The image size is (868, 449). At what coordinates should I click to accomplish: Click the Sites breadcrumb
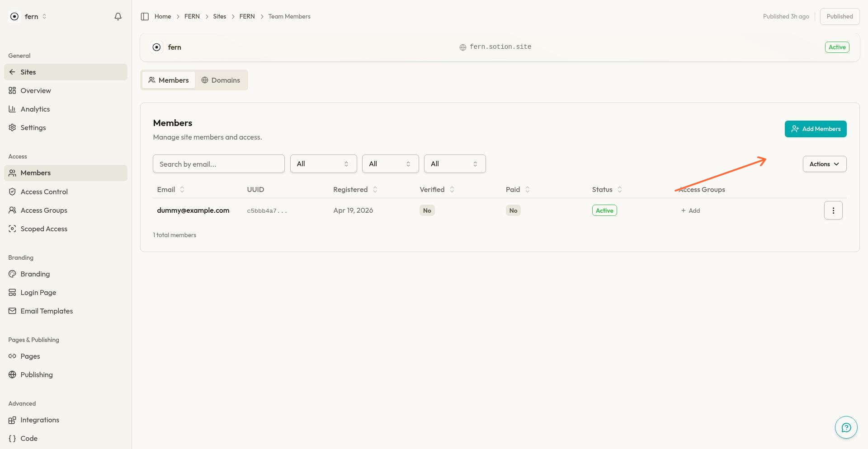coord(220,16)
